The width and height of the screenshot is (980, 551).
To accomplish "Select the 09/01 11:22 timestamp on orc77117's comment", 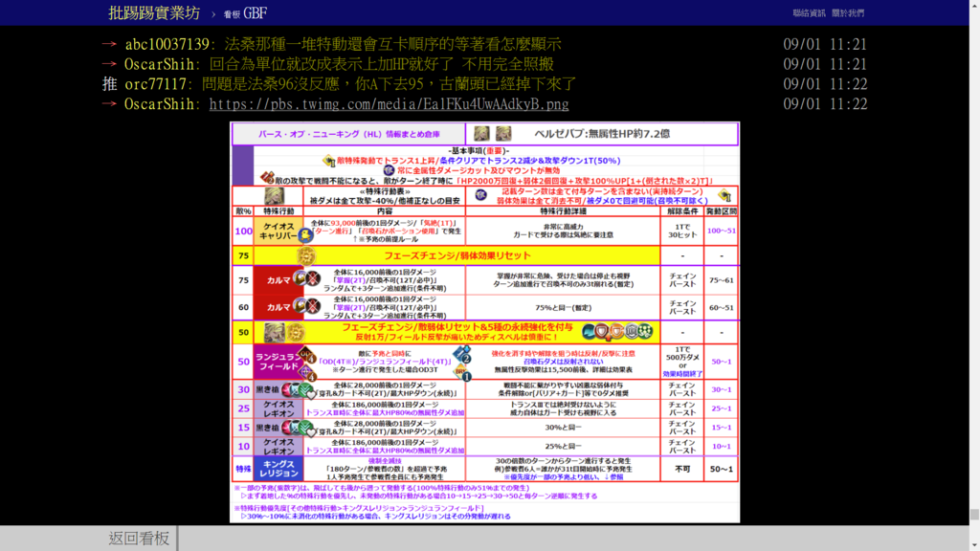I will pos(825,84).
